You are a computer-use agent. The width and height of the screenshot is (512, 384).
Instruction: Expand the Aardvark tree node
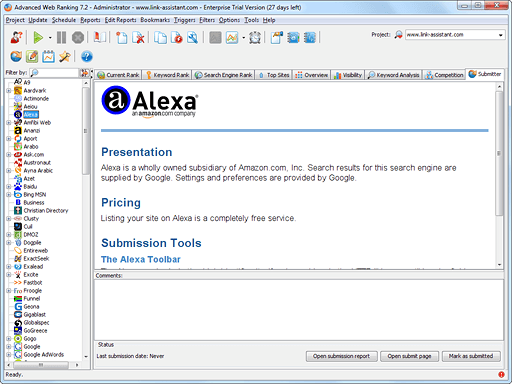point(9,90)
